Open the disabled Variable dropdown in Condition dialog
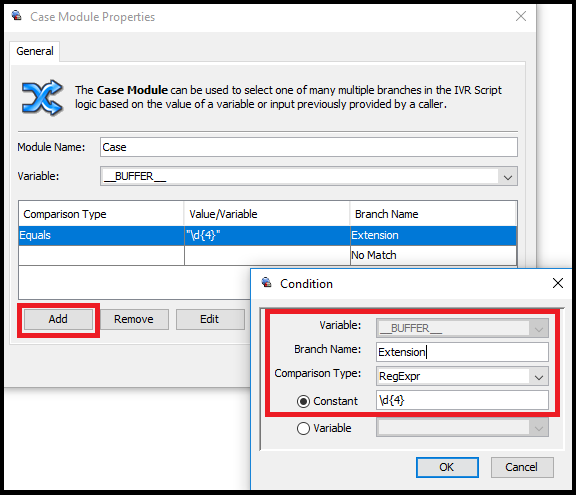 [x=539, y=328]
